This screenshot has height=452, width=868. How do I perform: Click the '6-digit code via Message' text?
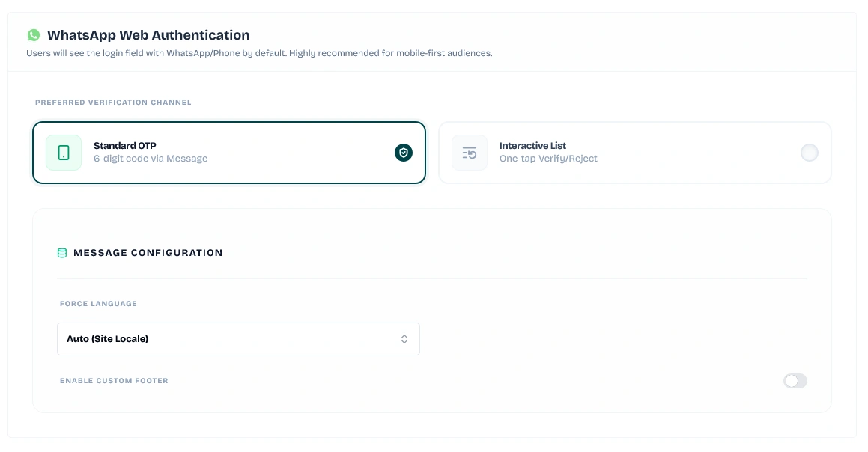[x=151, y=159]
